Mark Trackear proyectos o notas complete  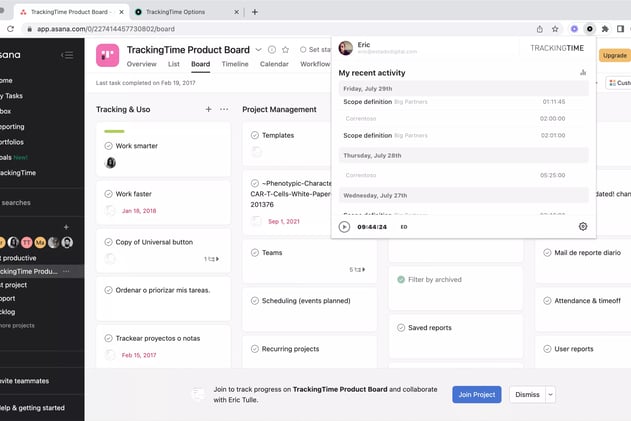tap(108, 338)
